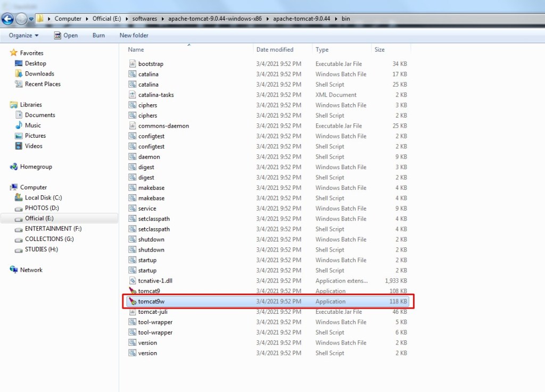Select the tomcat9w application icon

coord(133,302)
